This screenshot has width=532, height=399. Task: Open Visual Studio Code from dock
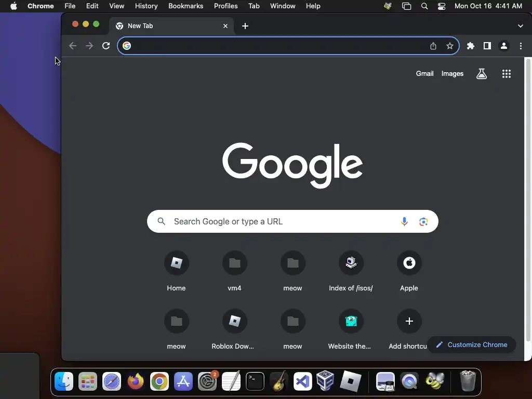[x=303, y=381]
